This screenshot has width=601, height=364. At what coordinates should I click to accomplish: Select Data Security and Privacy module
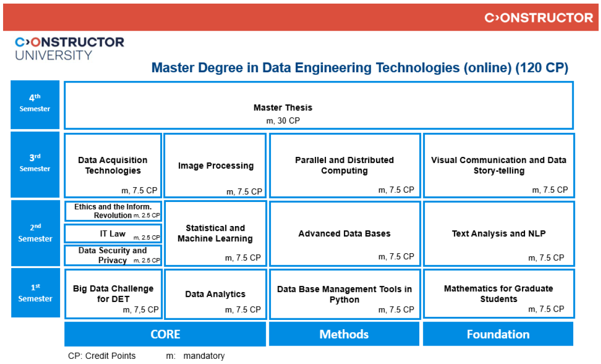tap(113, 255)
